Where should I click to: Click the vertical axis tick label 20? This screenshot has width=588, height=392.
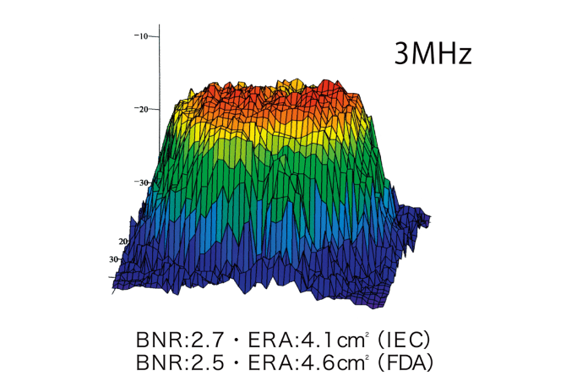tap(144, 109)
